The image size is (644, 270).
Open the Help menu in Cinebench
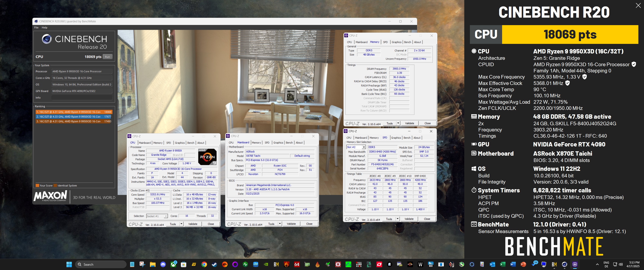tap(45, 28)
